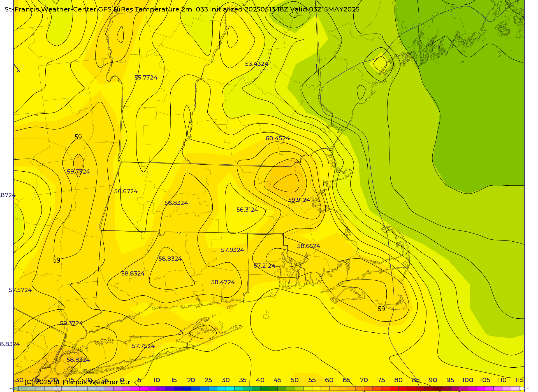
Task: Click the 95 legend scale number
Action: (450, 380)
